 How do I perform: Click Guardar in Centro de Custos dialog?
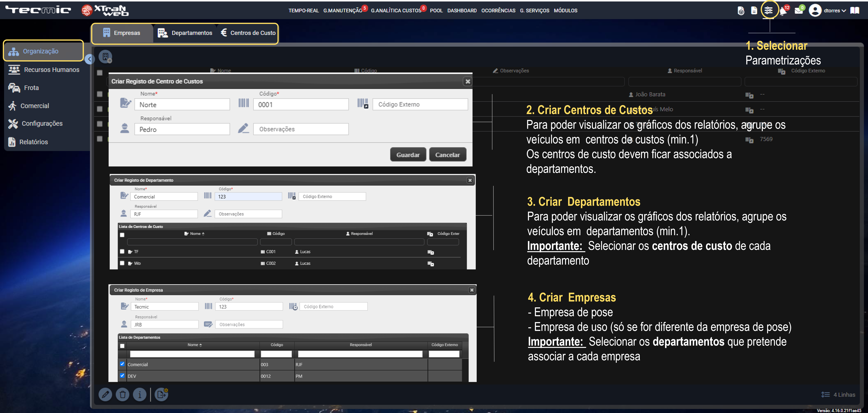(408, 155)
